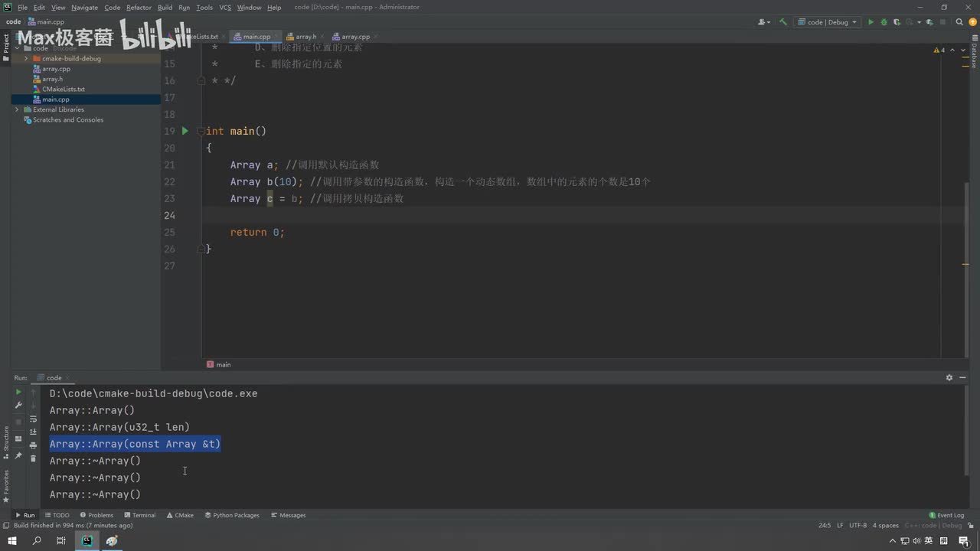This screenshot has width=980, height=551.
Task: Clear console output with trash icon
Action: point(33,458)
